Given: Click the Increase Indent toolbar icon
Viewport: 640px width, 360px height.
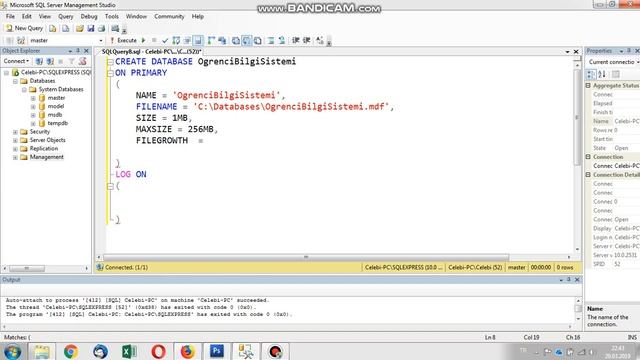Looking at the screenshot, I should click(x=307, y=40).
